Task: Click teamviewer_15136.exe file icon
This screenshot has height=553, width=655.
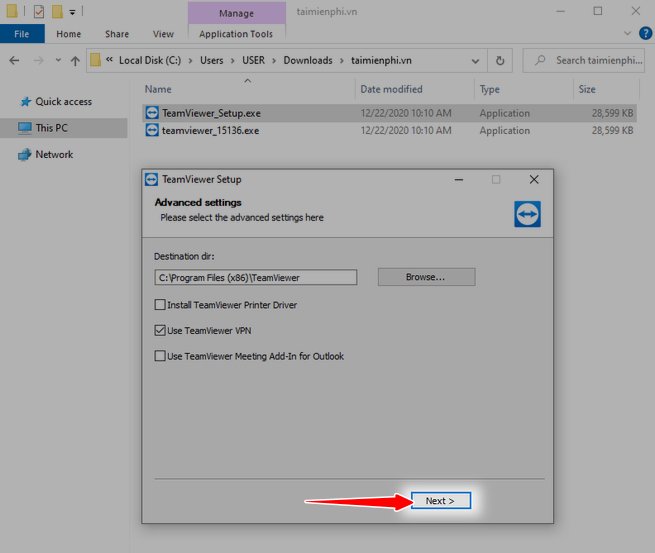Action: 152,130
